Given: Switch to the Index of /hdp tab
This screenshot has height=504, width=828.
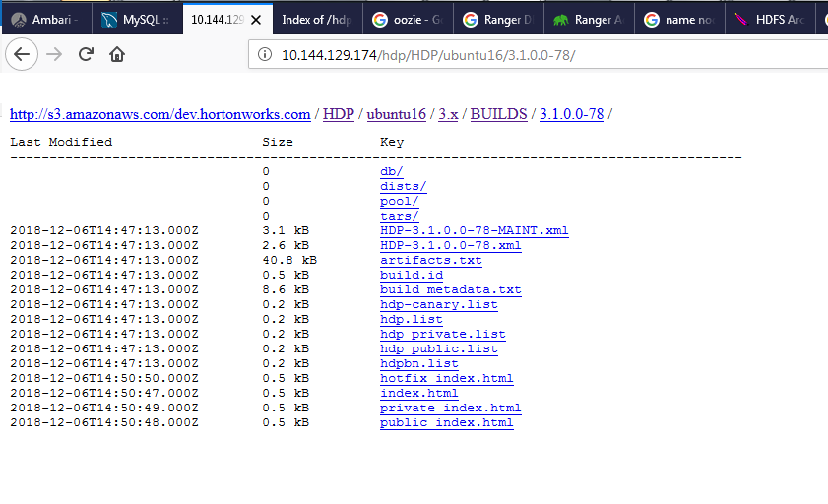Looking at the screenshot, I should [317, 20].
